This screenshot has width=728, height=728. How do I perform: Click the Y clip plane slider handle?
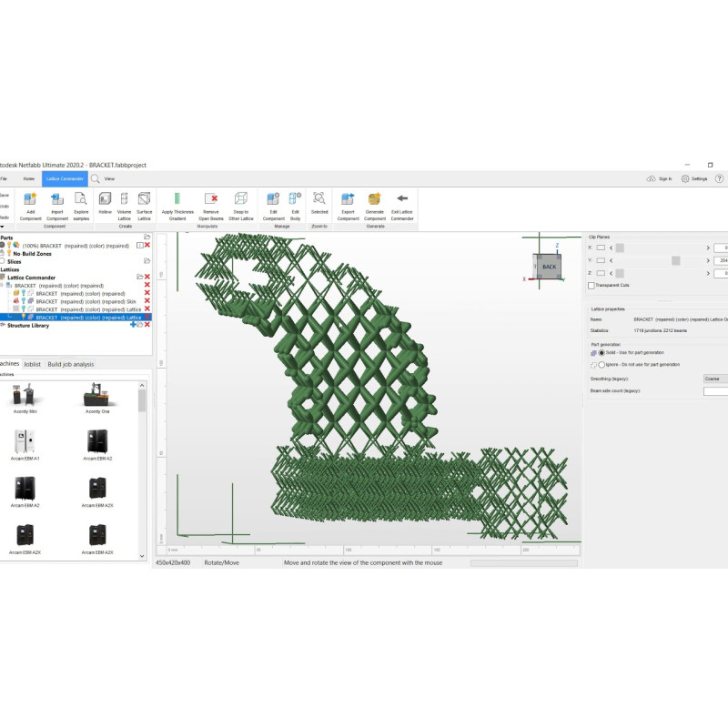tap(675, 260)
